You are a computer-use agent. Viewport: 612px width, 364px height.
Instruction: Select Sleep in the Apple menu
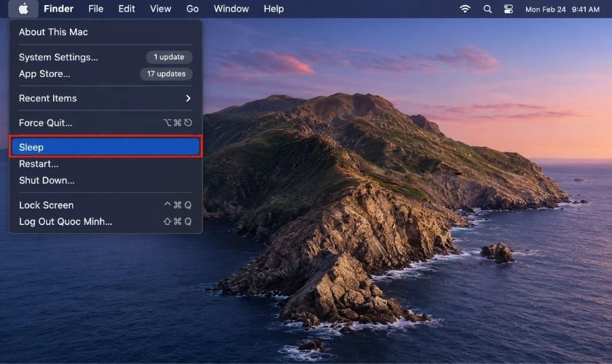[x=106, y=147]
